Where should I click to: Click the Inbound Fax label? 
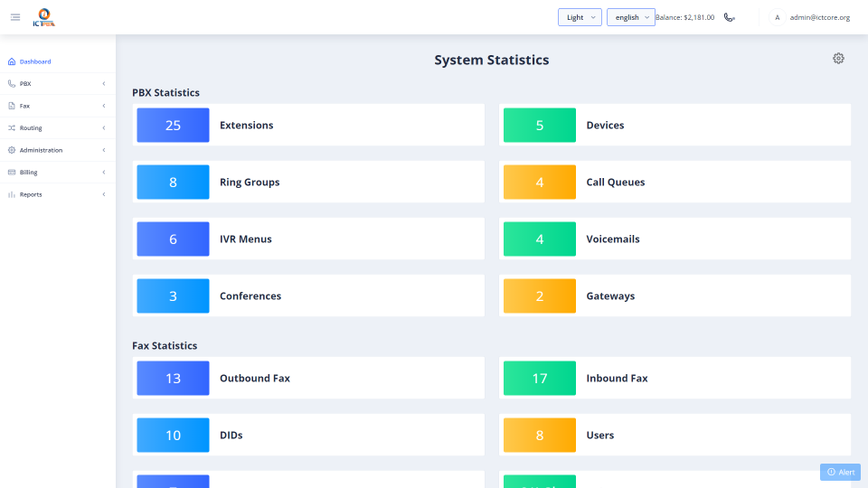617,378
